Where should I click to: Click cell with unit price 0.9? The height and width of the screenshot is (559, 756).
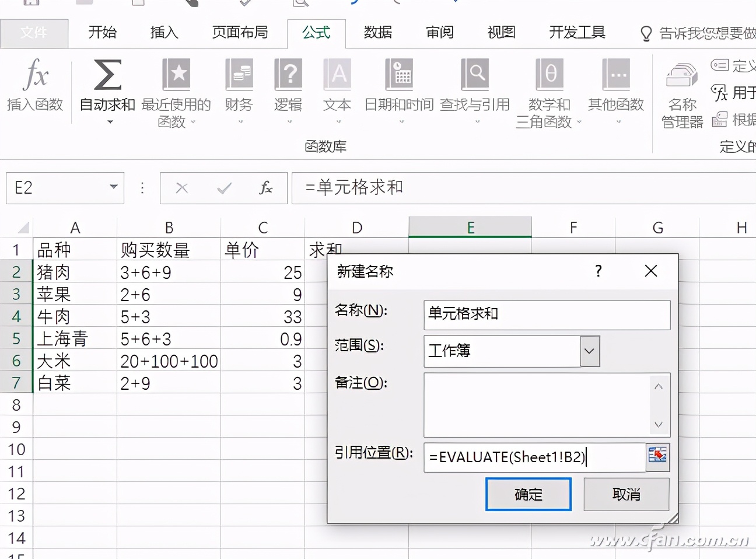click(262, 338)
